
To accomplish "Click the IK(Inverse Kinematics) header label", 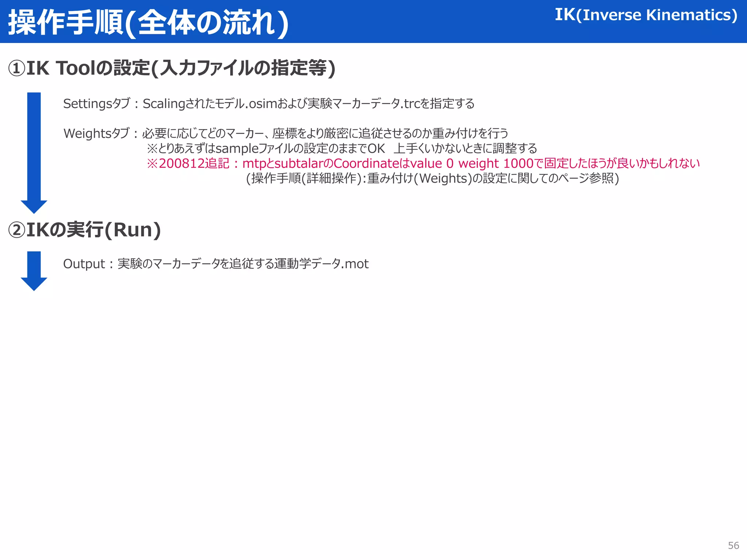I will pyautogui.click(x=646, y=15).
